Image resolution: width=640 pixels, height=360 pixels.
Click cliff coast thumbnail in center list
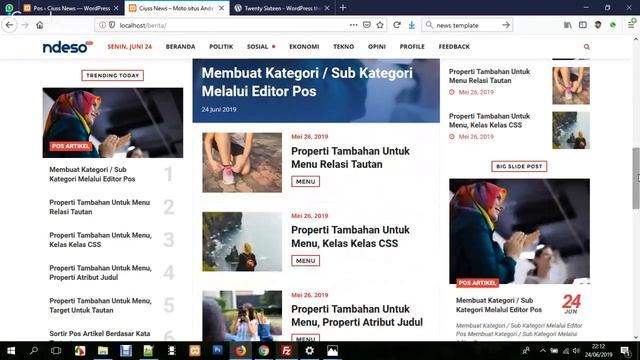click(x=242, y=242)
